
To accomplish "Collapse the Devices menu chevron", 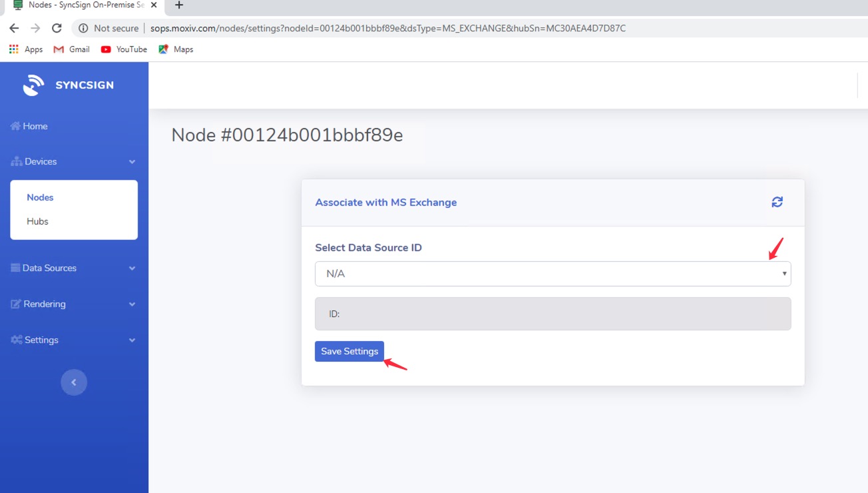I will coord(132,162).
